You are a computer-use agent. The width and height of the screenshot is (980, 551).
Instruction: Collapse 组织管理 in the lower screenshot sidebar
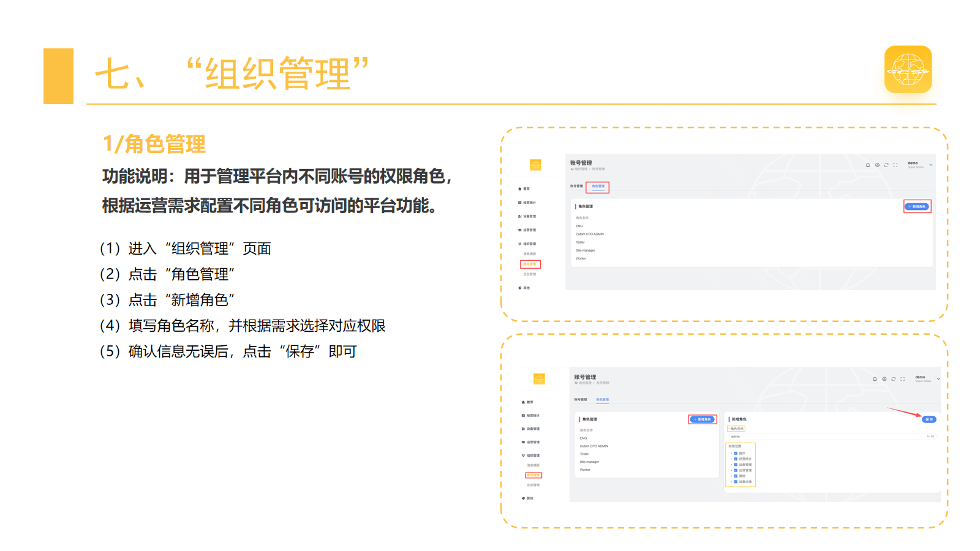tap(531, 455)
